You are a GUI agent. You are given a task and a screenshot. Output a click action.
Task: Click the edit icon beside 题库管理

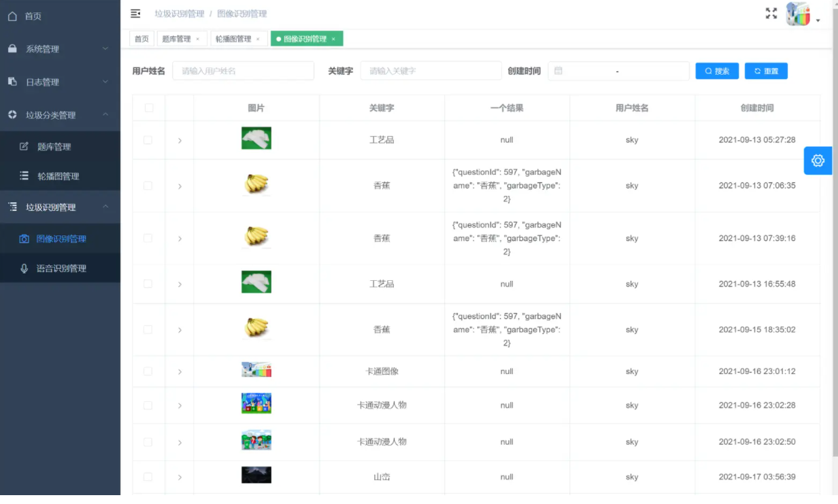pyautogui.click(x=23, y=146)
